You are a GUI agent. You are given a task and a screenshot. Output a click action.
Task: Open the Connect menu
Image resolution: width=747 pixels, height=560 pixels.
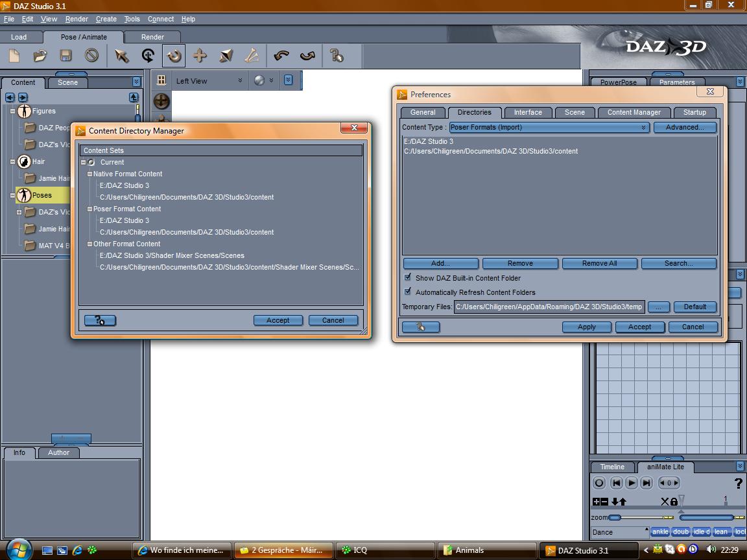[161, 19]
